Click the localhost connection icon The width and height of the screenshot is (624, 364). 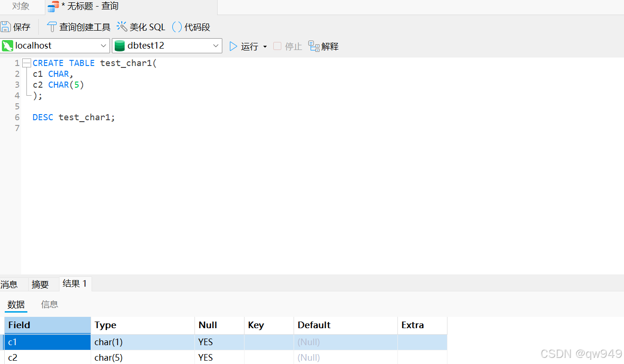click(8, 45)
